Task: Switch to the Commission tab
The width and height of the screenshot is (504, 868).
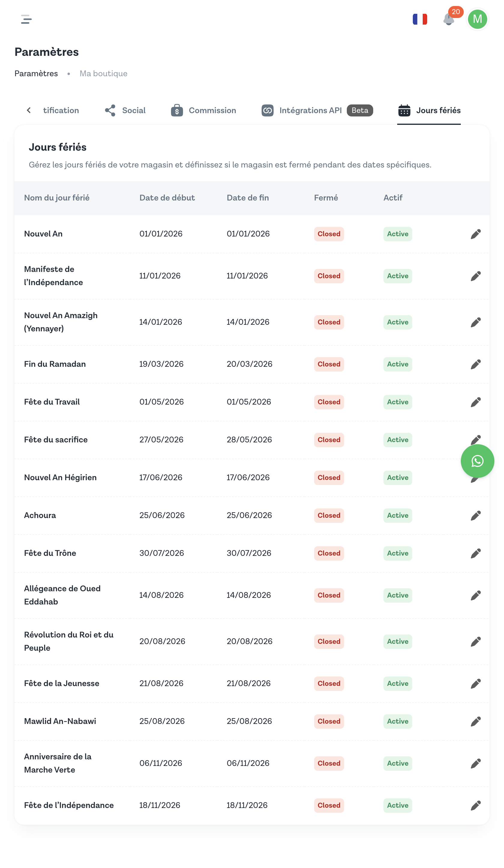Action: click(203, 110)
